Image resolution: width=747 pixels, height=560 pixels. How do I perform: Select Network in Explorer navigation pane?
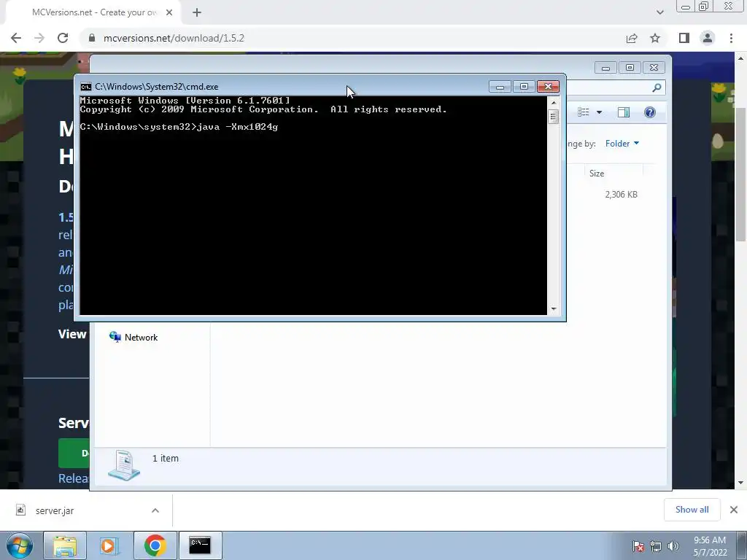133,337
